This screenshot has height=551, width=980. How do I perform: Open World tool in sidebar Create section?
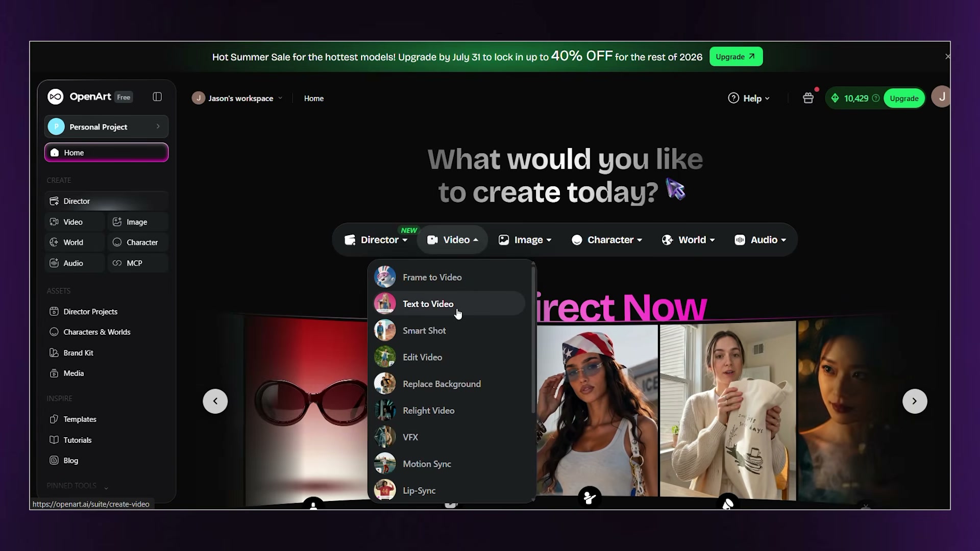(x=75, y=242)
